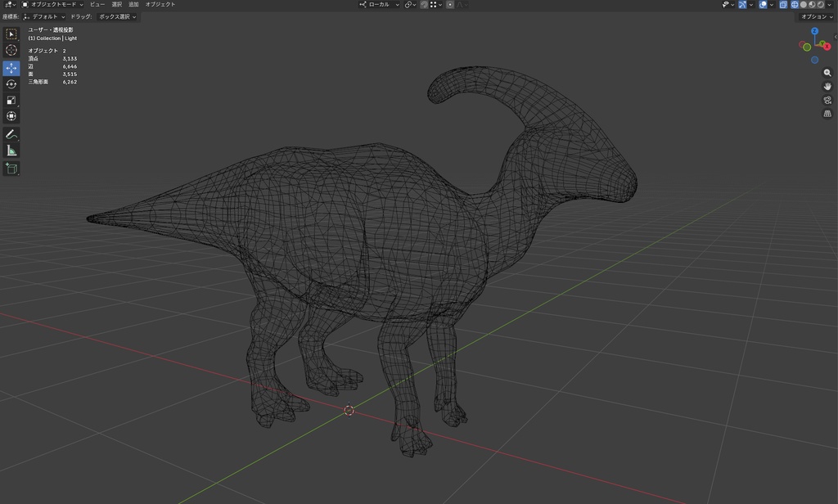
Task: Select the Add Cube tool
Action: [11, 169]
